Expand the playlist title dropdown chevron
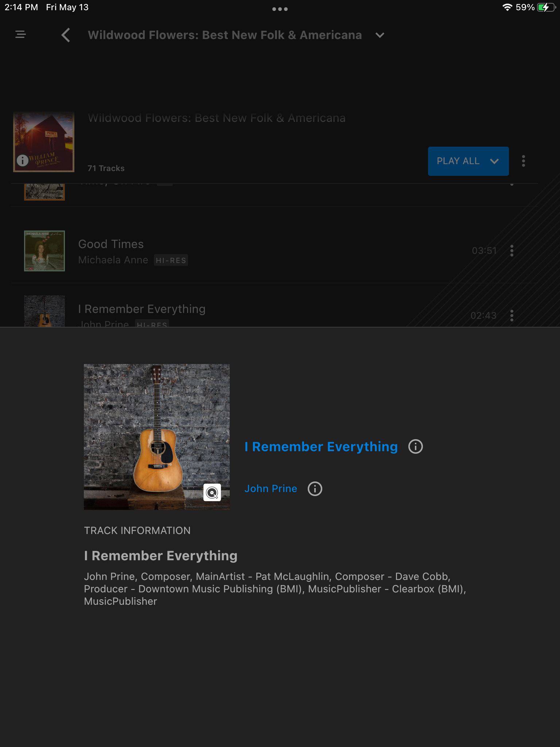Screen dimensions: 560x747 (380, 35)
